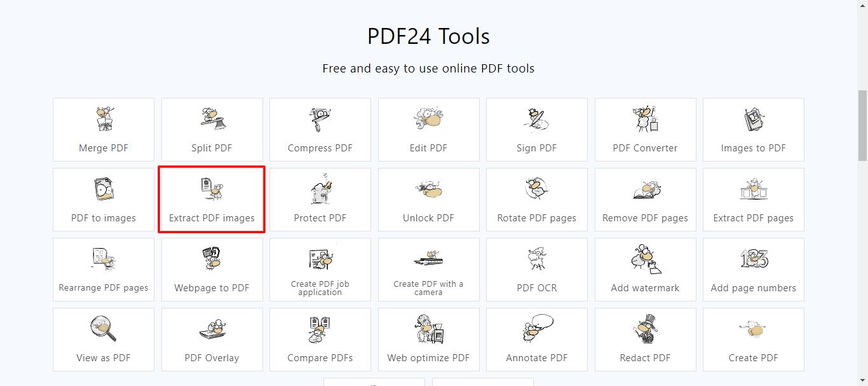868x386 pixels.
Task: Open the Merge PDF tool
Action: coord(103,130)
